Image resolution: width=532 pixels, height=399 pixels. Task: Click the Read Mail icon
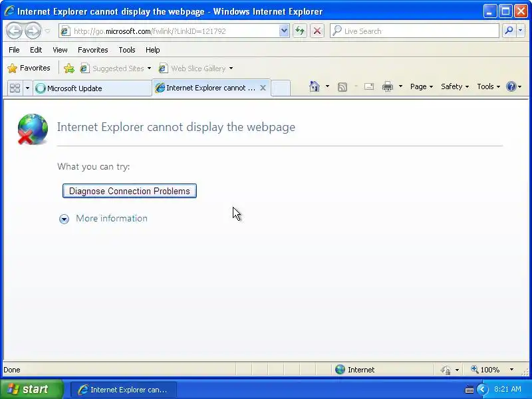click(x=369, y=87)
